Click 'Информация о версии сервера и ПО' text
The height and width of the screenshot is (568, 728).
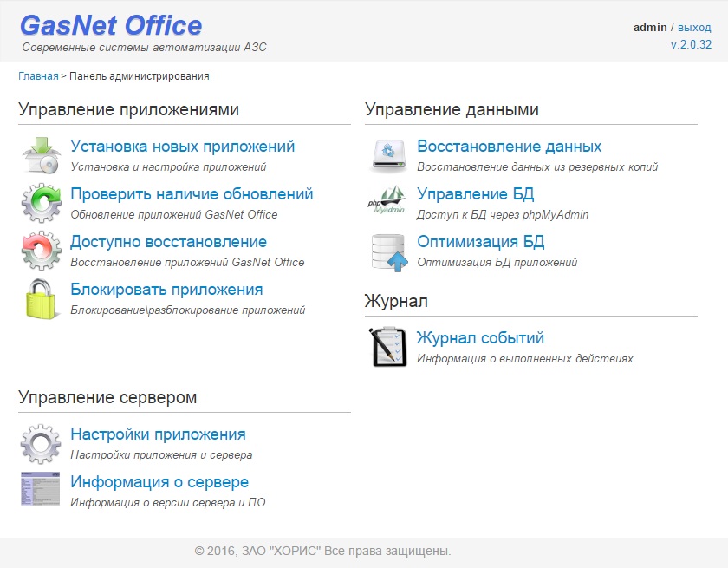point(167,502)
